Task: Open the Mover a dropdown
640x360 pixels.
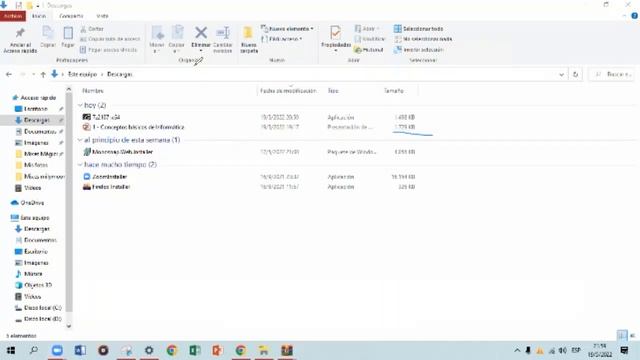Action: tap(157, 48)
